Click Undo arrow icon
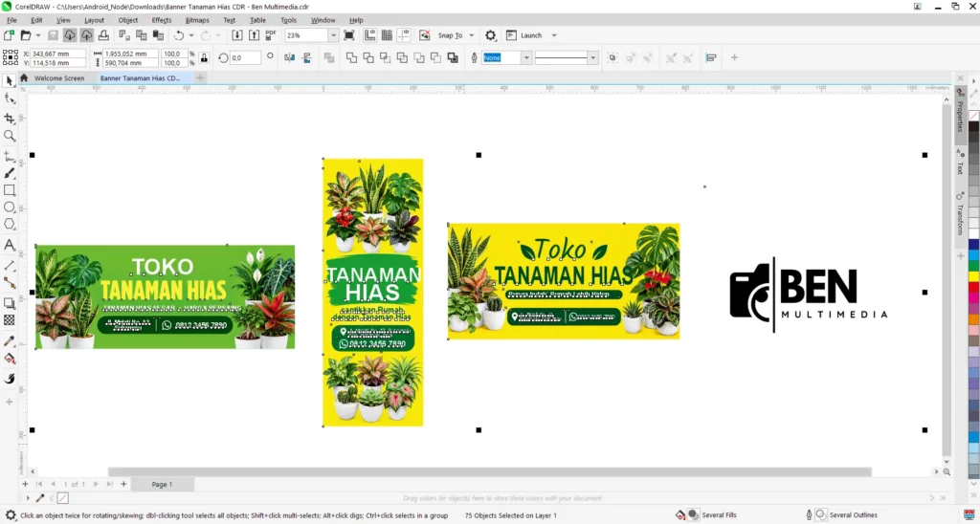 [179, 35]
